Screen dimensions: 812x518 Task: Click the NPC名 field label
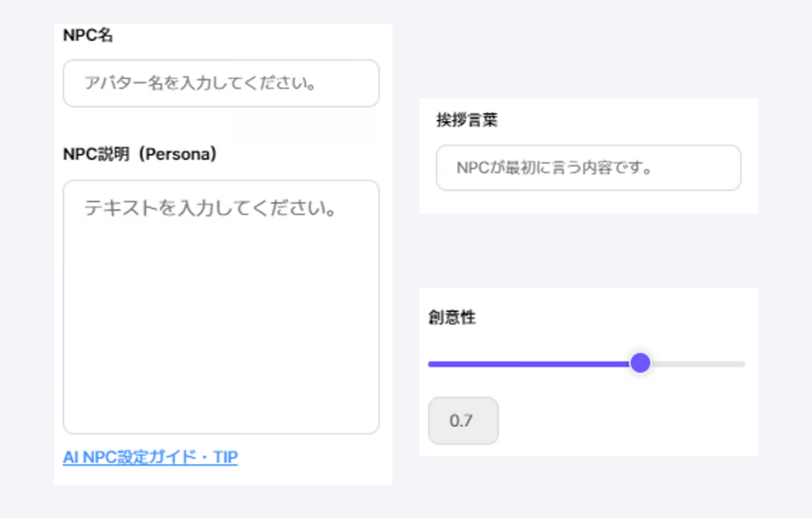click(x=88, y=36)
